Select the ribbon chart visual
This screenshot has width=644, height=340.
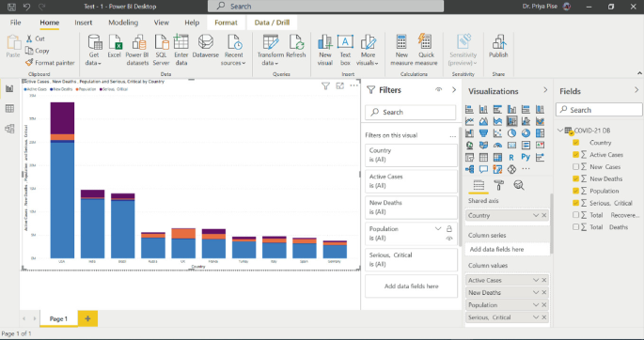[540, 121]
